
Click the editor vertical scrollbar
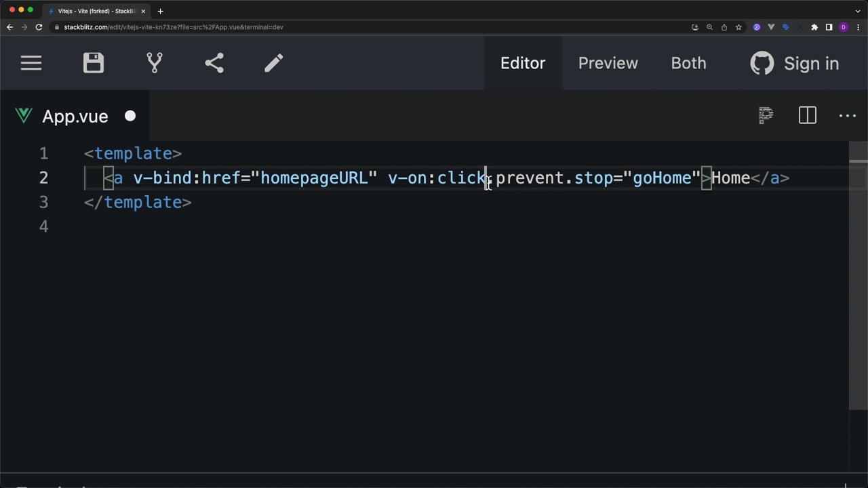coord(858,274)
